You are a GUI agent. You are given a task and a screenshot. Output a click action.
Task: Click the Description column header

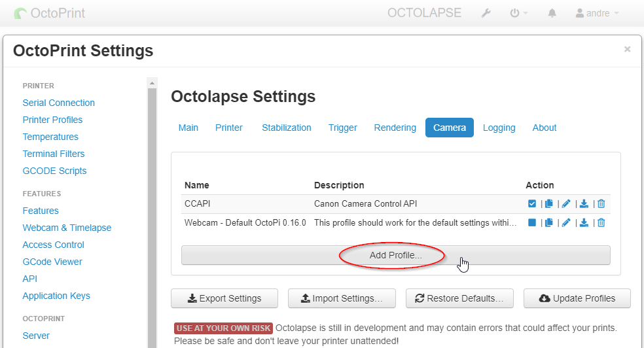click(339, 185)
